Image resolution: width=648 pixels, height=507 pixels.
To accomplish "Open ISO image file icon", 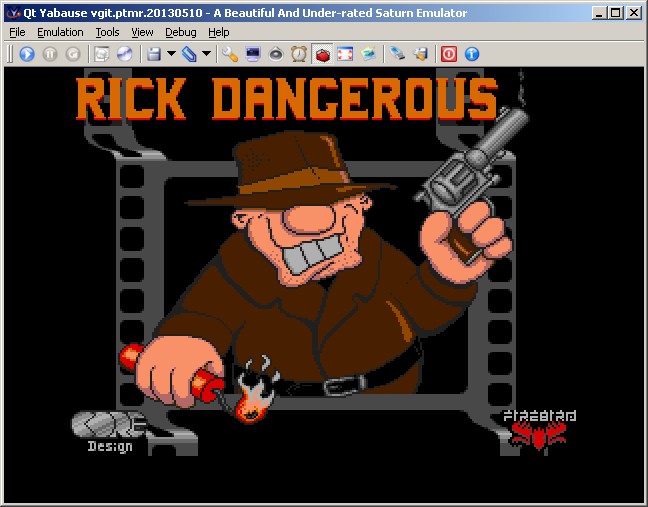I will (x=102, y=54).
